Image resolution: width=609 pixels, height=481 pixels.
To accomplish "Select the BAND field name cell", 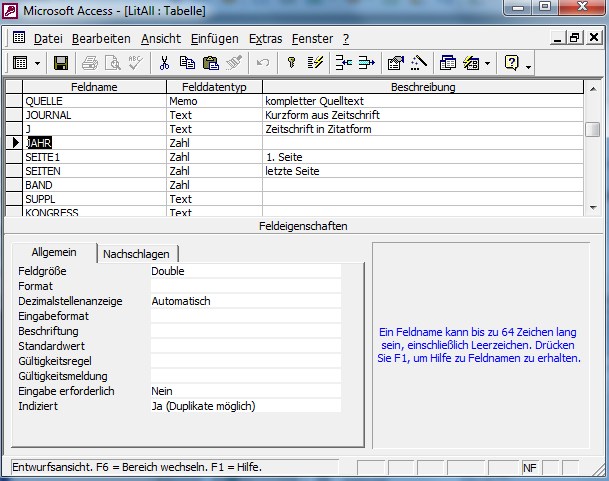I will [x=94, y=185].
